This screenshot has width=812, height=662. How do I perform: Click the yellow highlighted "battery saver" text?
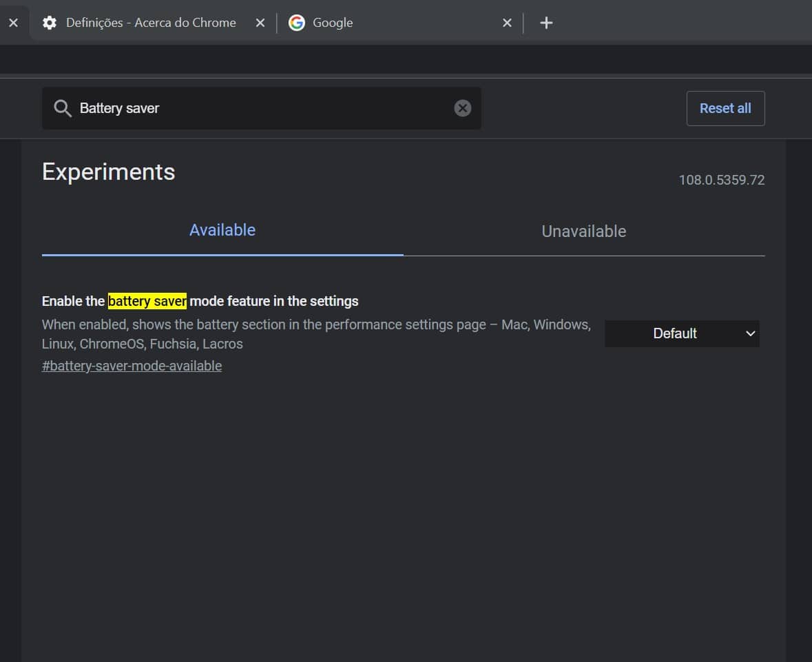(147, 301)
